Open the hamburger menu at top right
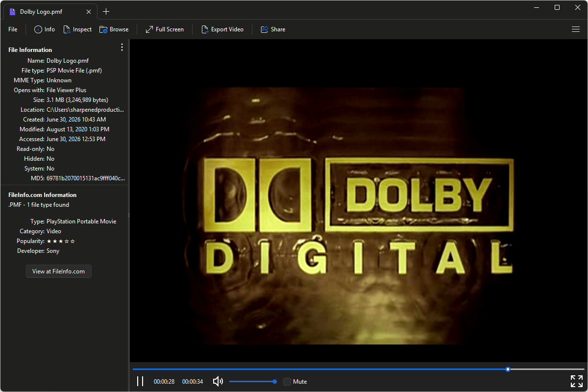Viewport: 588px width, 392px height. pos(576,29)
